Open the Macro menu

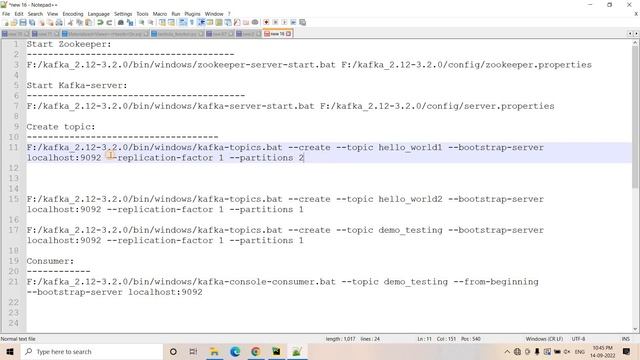(160, 14)
